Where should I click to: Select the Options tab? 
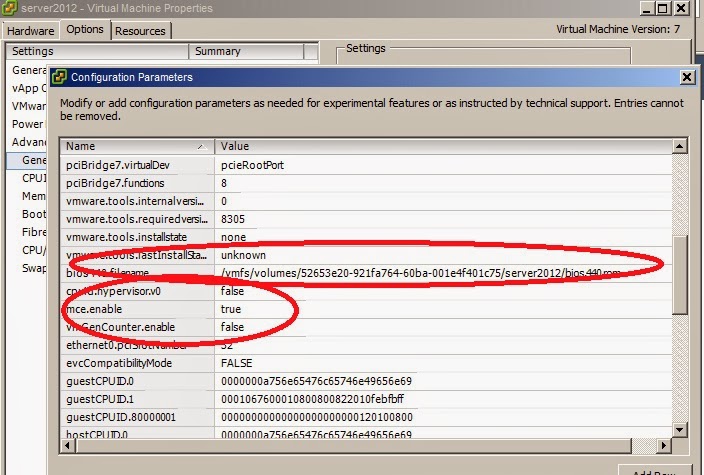tap(85, 30)
